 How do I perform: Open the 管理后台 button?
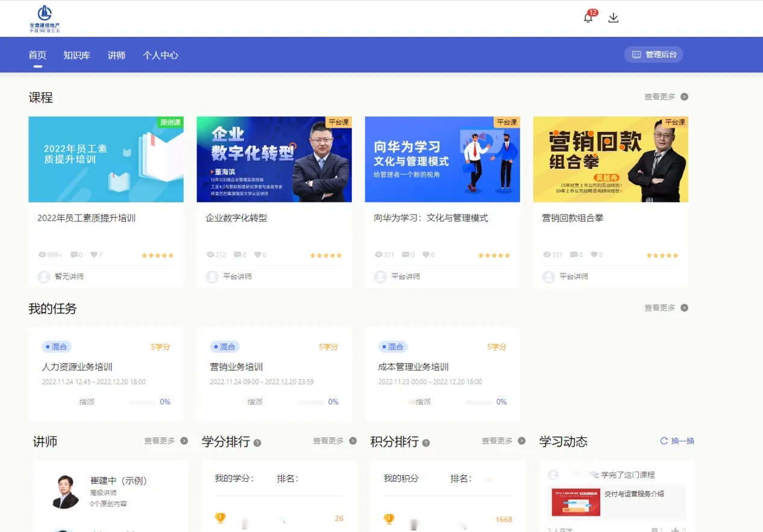(x=654, y=55)
